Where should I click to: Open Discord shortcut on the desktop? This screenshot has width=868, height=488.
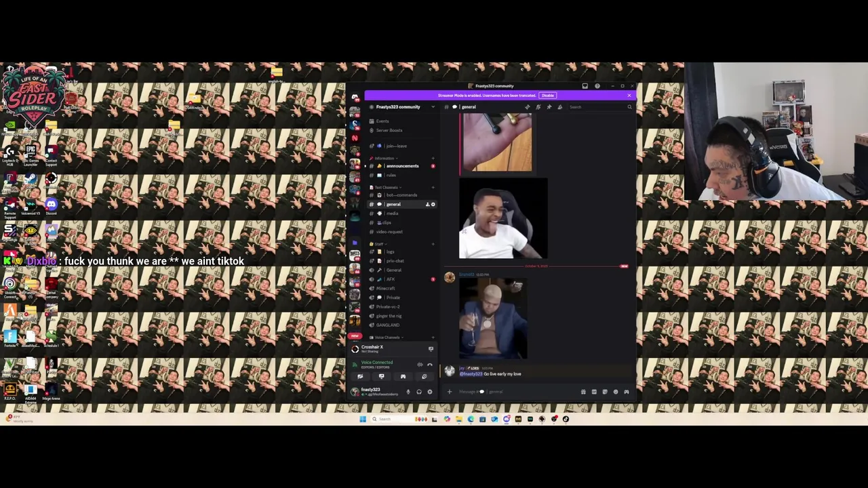pyautogui.click(x=51, y=205)
